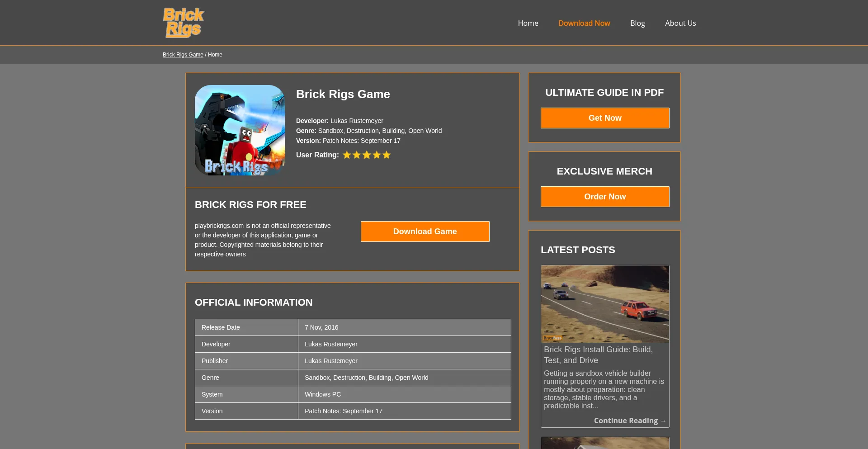Follow the Brick Rigs Game breadcrumb link
The image size is (868, 449).
(183, 55)
